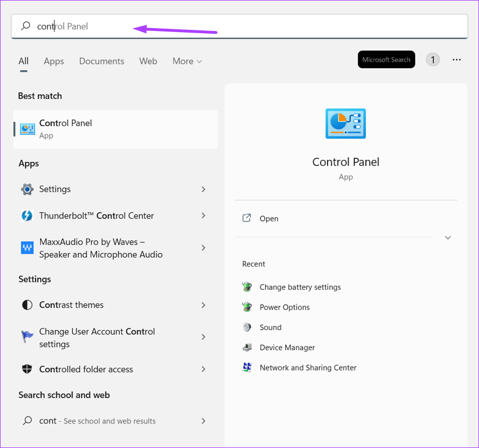Screen dimensions: 479x448
Task: Click the User Account Control flag icon
Action: [x=27, y=337]
